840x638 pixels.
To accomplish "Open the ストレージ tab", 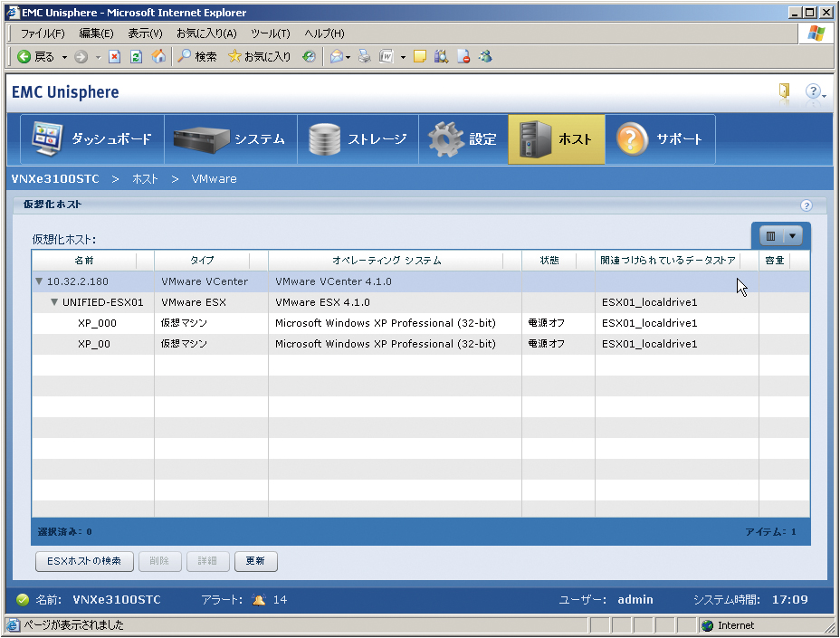I will tap(358, 139).
